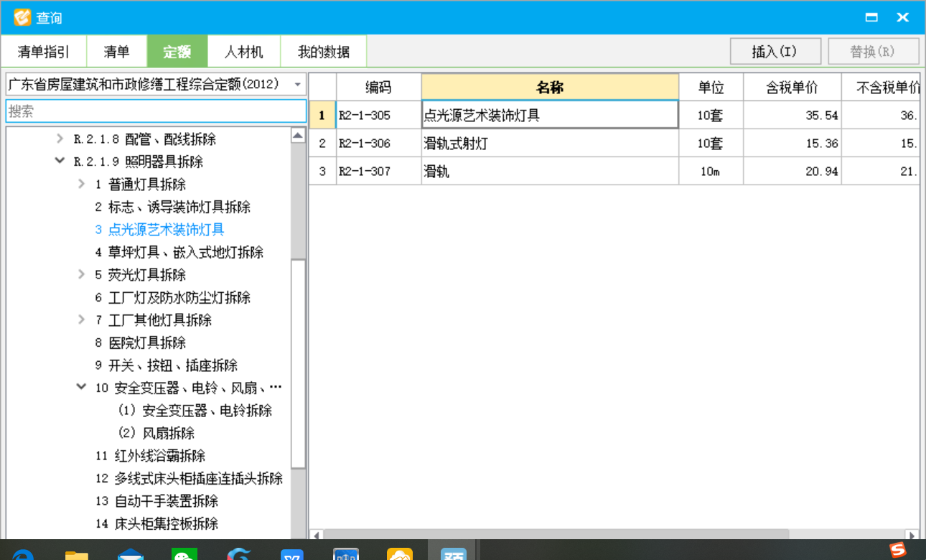Select 11 红外线浴霸拆除
The width and height of the screenshot is (926, 560).
point(150,456)
